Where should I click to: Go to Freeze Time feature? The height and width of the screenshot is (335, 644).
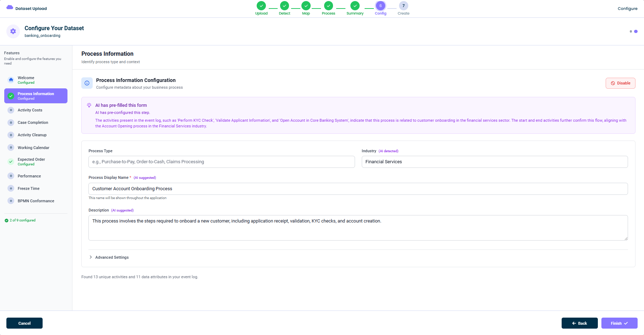pyautogui.click(x=36, y=188)
